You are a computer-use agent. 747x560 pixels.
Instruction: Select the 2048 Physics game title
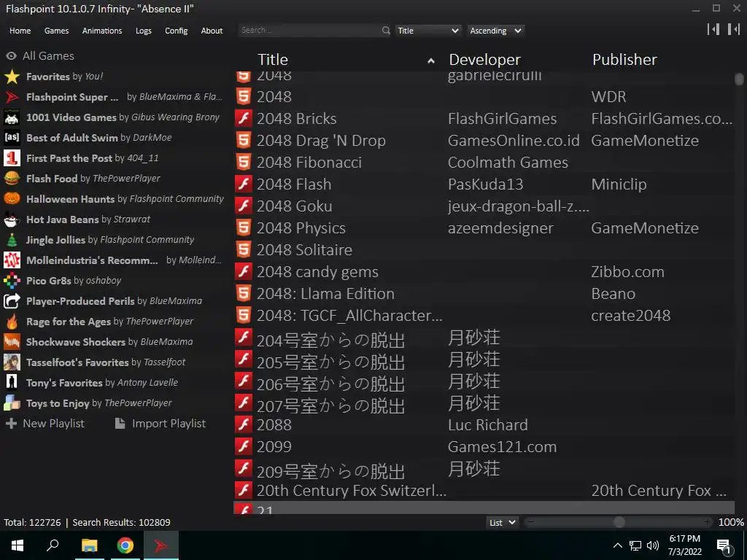301,228
